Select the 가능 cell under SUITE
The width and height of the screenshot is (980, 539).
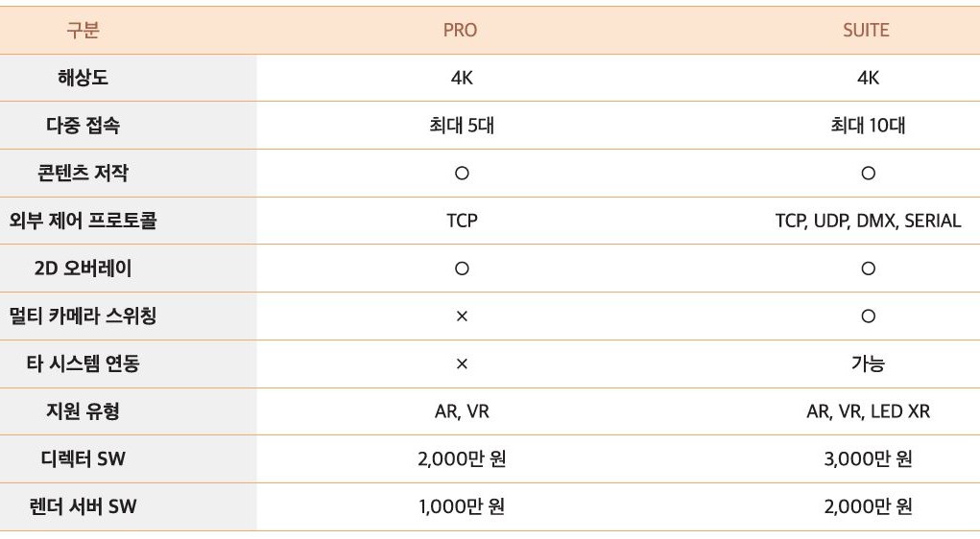pos(868,364)
